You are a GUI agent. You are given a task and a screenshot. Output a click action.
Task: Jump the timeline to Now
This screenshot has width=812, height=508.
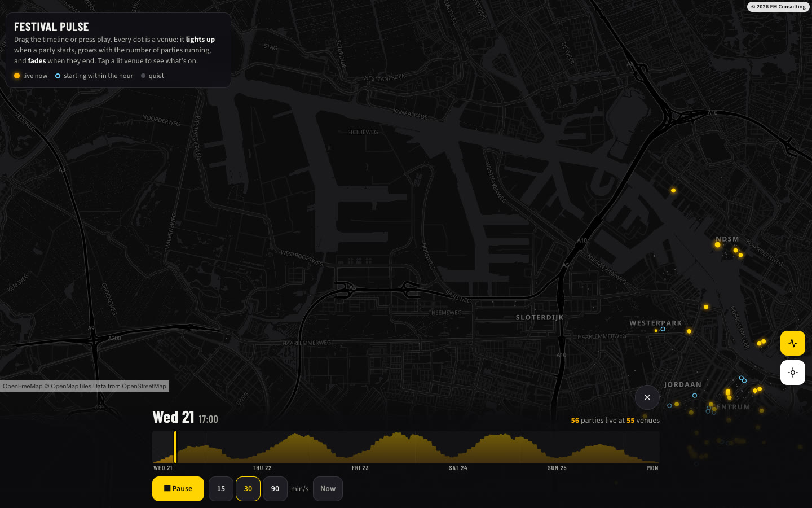coord(328,489)
